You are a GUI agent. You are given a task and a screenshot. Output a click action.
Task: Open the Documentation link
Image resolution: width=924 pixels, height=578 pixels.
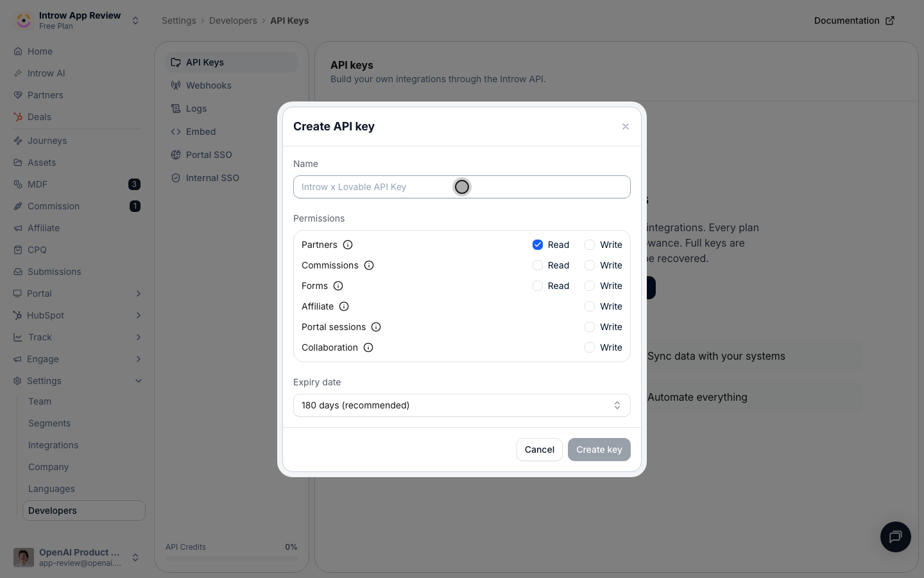[854, 21]
